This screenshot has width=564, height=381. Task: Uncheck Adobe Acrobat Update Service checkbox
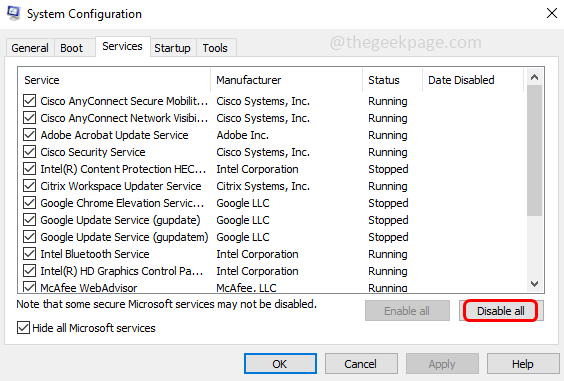[x=29, y=135]
